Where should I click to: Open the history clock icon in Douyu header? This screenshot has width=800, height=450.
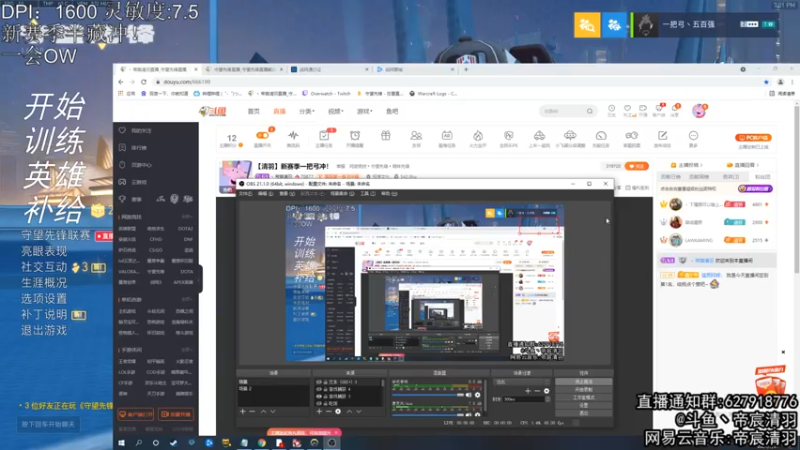coord(611,109)
